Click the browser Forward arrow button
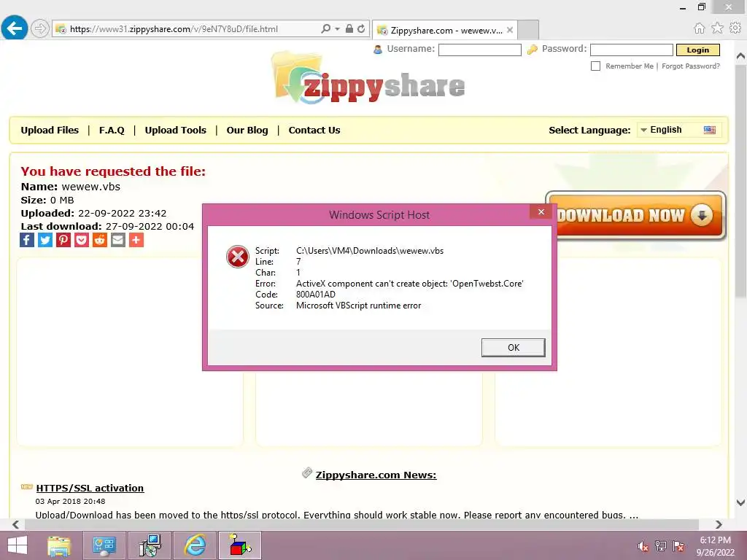 point(40,28)
